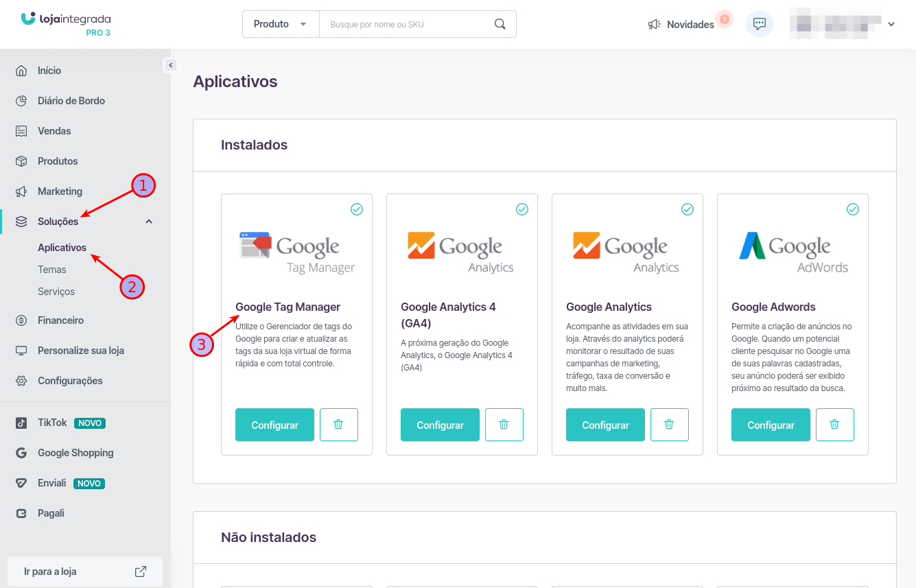The width and height of the screenshot is (916, 588).
Task: Click the Início home icon
Action: click(21, 71)
